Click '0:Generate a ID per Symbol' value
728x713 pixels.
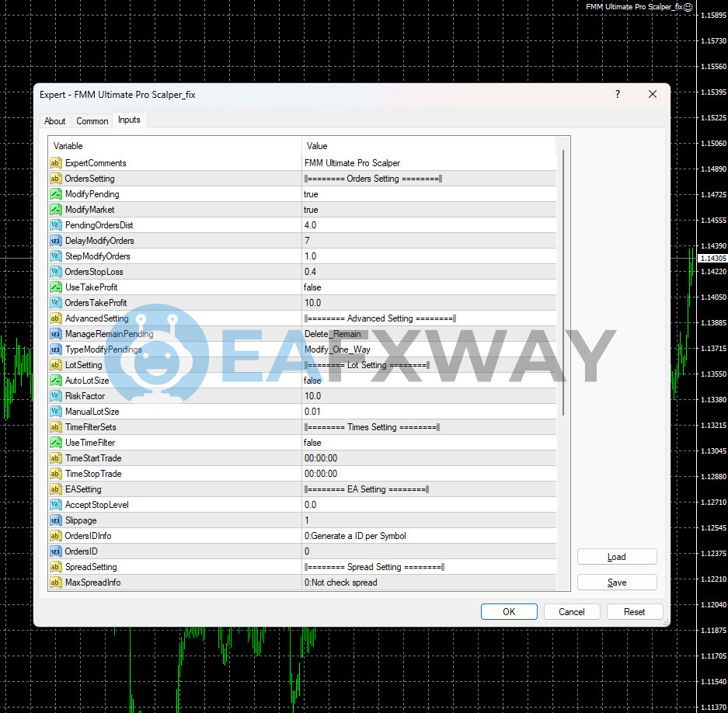355,536
